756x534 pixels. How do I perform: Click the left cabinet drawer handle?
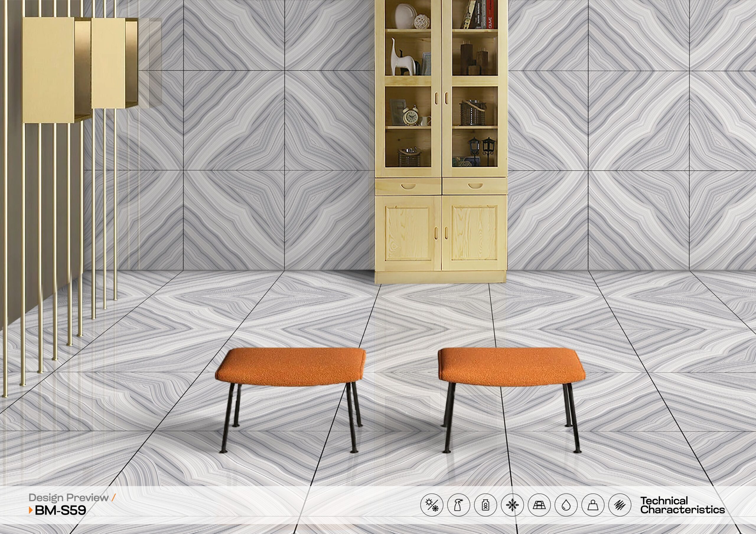point(408,186)
